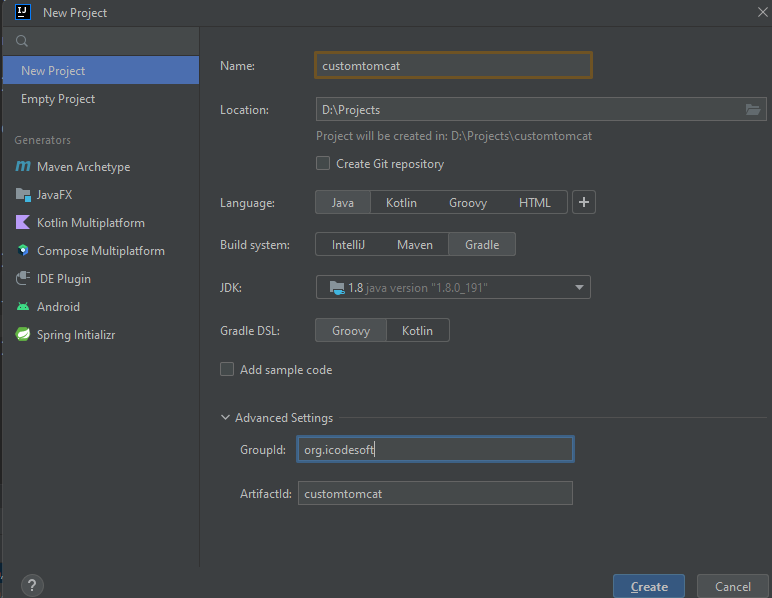The image size is (772, 598).
Task: Choose the Android generator icon
Action: (x=23, y=307)
